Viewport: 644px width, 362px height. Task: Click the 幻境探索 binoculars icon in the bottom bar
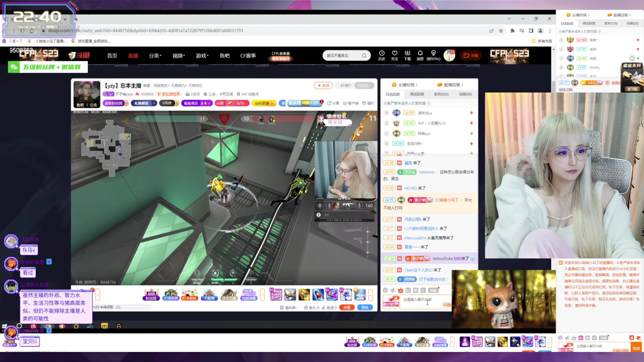370,342
